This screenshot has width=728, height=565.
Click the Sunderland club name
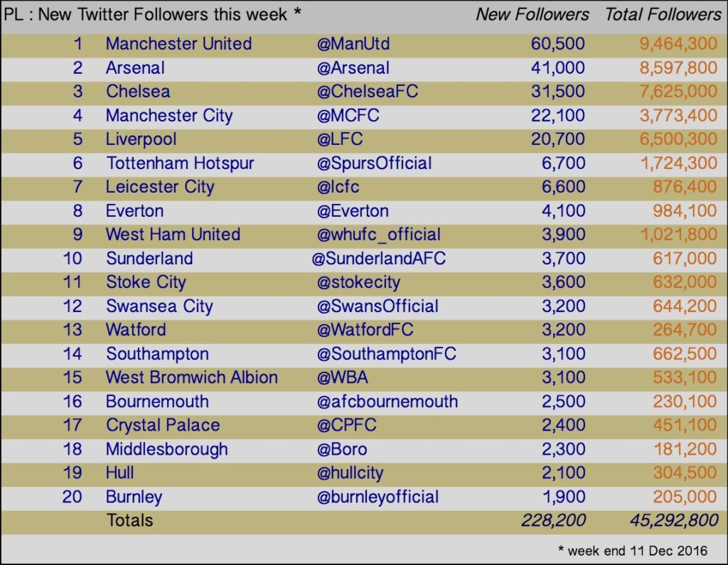149,259
